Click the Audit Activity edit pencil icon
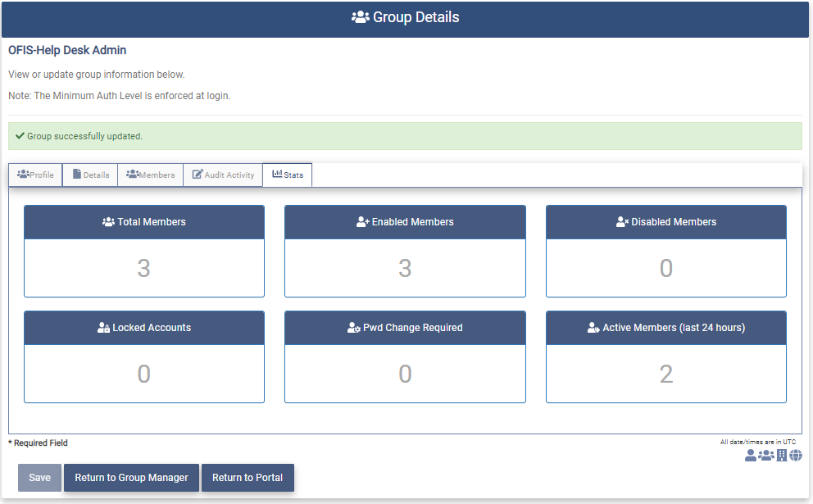This screenshot has height=504, width=813. point(197,175)
